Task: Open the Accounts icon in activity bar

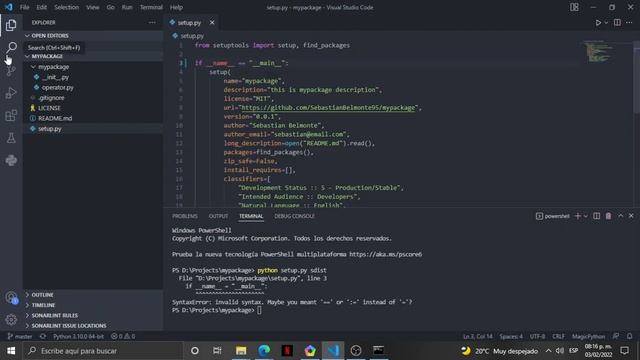Action: pos(11,298)
